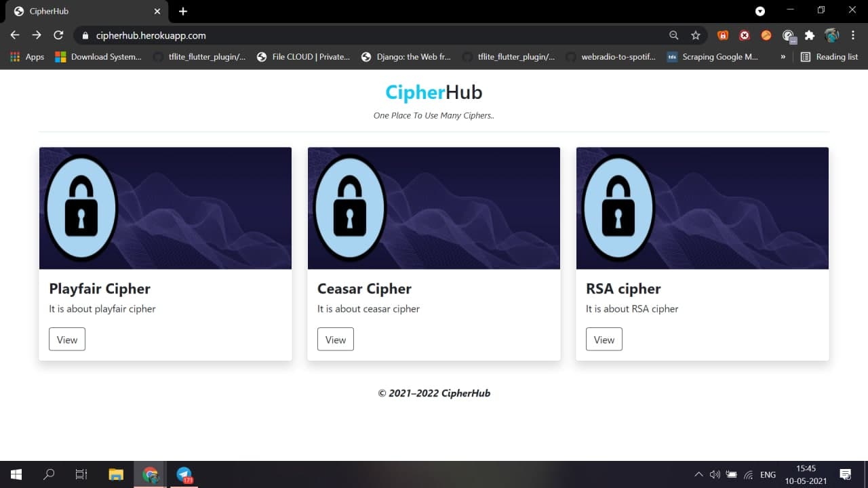Open the Extensions puzzle-piece icon
Viewport: 868px width, 488px height.
click(x=810, y=35)
